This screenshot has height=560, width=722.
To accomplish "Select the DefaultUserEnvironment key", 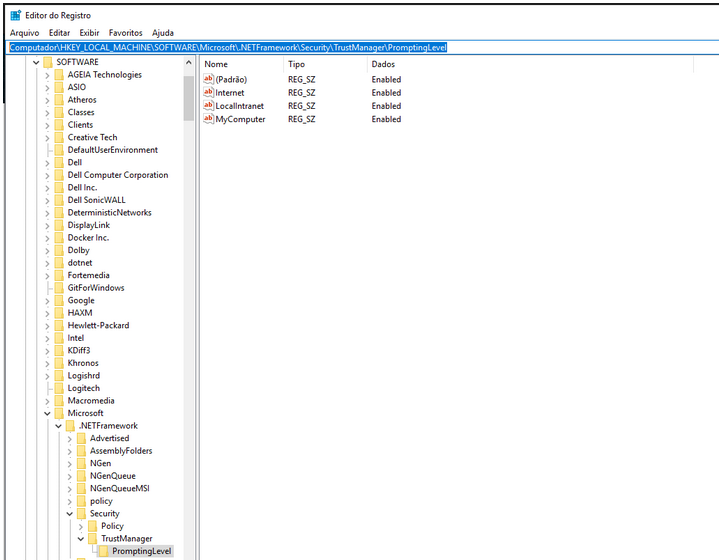I will click(112, 150).
